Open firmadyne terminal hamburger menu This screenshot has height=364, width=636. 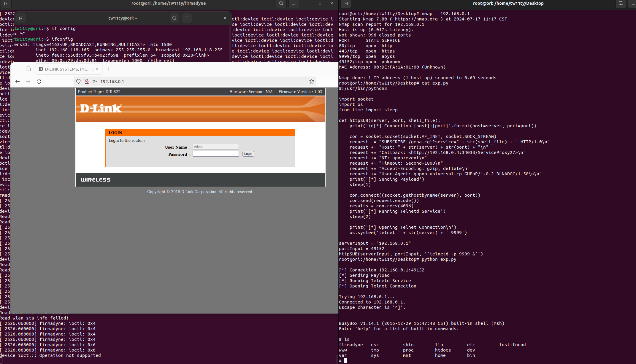294,3
